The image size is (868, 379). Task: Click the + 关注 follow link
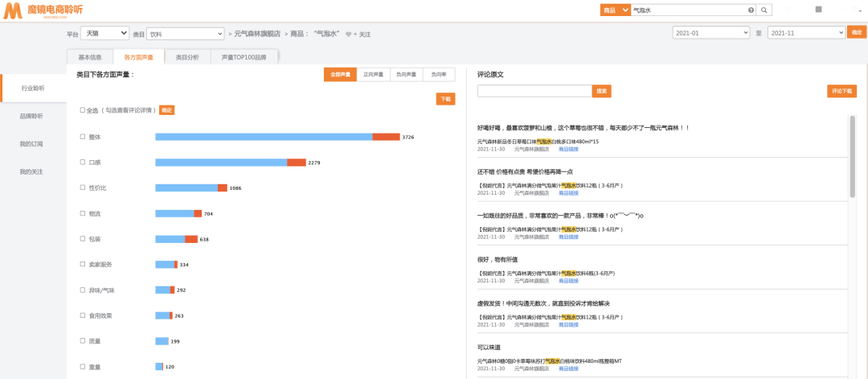click(x=362, y=35)
